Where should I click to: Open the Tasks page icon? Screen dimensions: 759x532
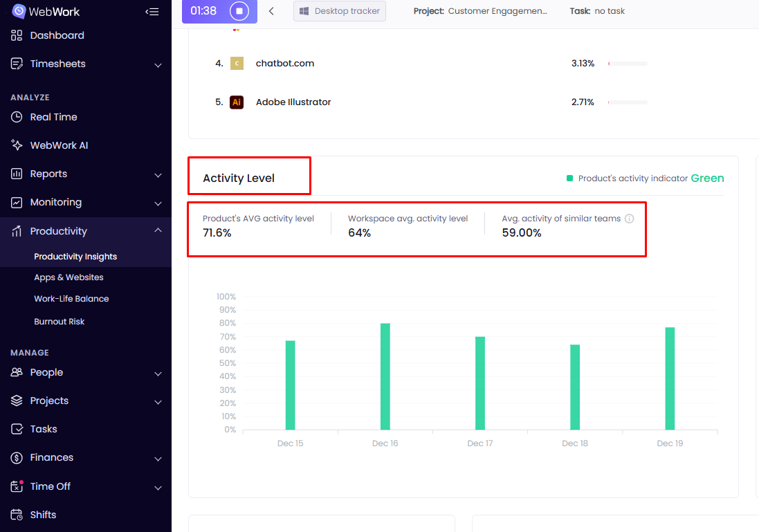coord(17,429)
